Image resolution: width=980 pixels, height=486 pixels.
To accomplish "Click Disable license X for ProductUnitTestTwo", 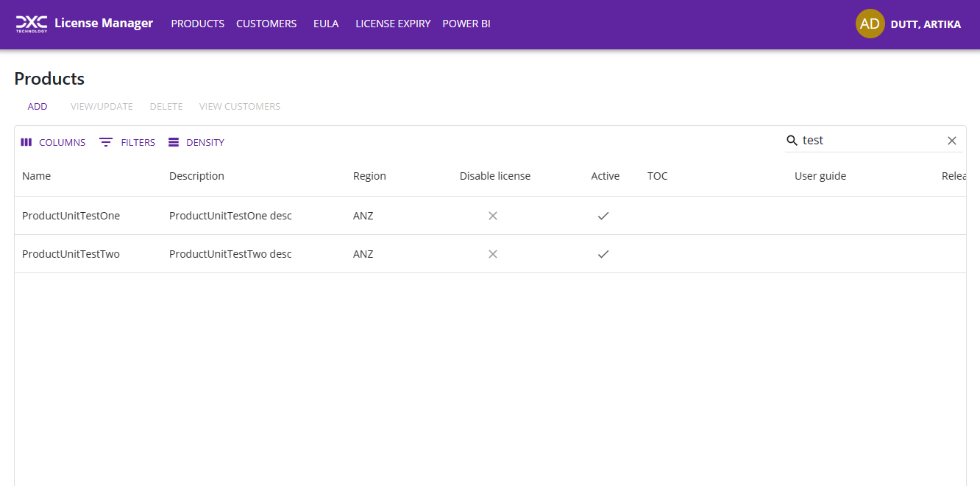I will (493, 254).
